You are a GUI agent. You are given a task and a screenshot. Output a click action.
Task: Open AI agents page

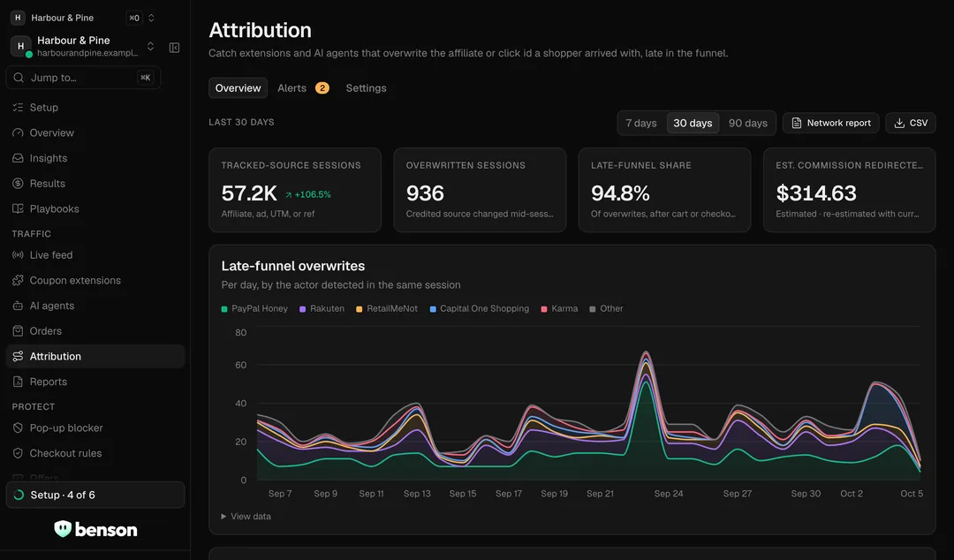(95, 306)
